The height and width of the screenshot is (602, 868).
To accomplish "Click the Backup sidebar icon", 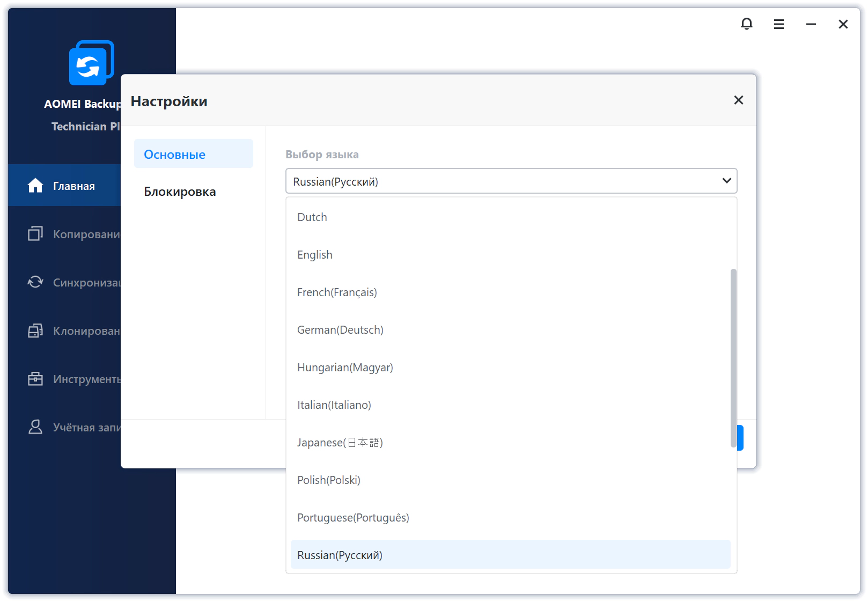I will coord(35,234).
